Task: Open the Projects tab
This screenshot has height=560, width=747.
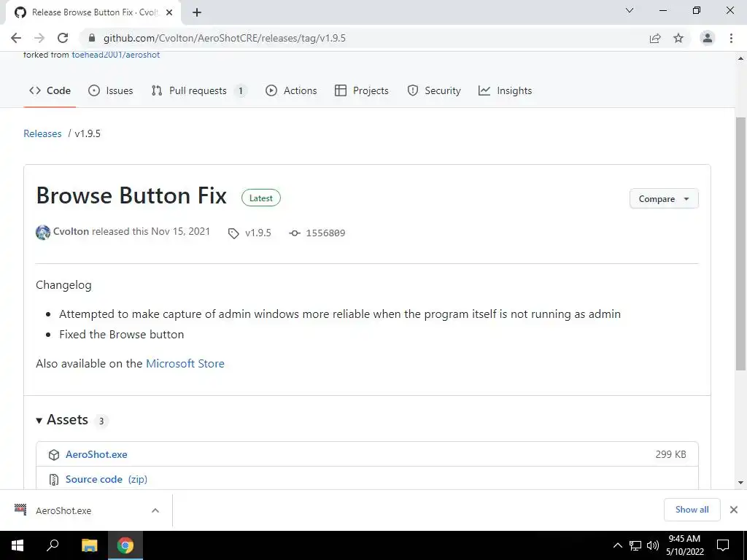Action: coord(362,90)
